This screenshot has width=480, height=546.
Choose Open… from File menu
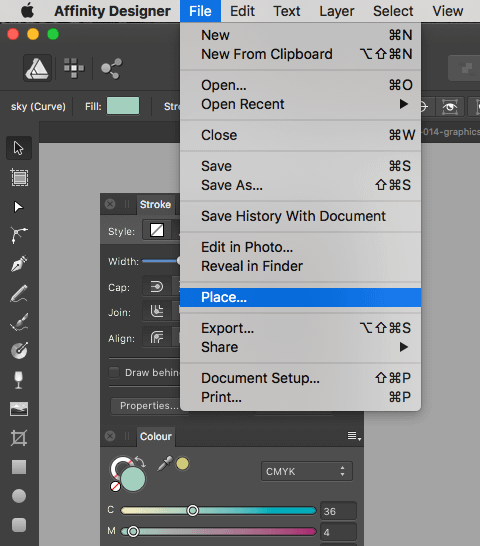coord(300,85)
